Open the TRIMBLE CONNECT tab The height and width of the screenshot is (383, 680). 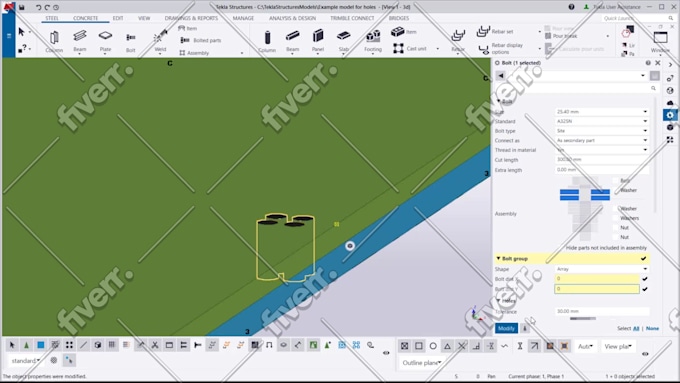(x=352, y=18)
